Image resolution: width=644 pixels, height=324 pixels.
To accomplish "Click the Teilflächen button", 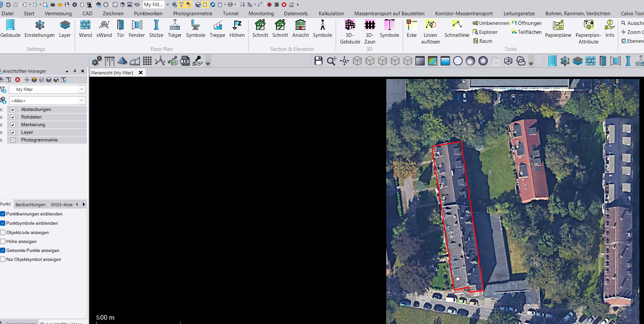I will (527, 32).
